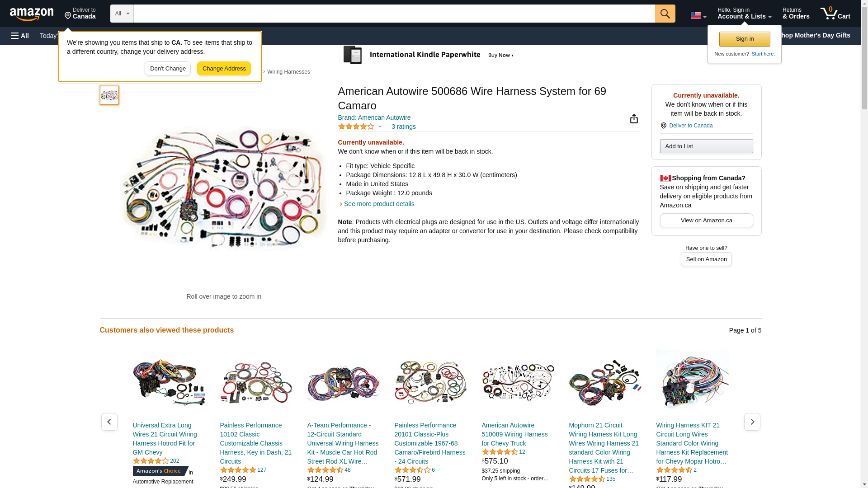Go to previous carousel page arrow

(x=109, y=422)
